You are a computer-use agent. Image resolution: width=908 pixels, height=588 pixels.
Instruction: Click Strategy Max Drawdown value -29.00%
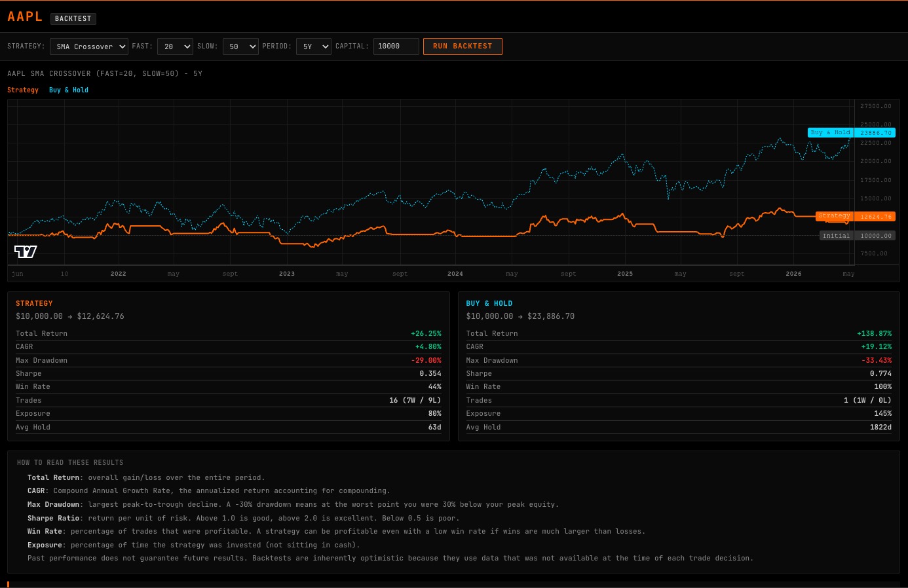(x=426, y=360)
